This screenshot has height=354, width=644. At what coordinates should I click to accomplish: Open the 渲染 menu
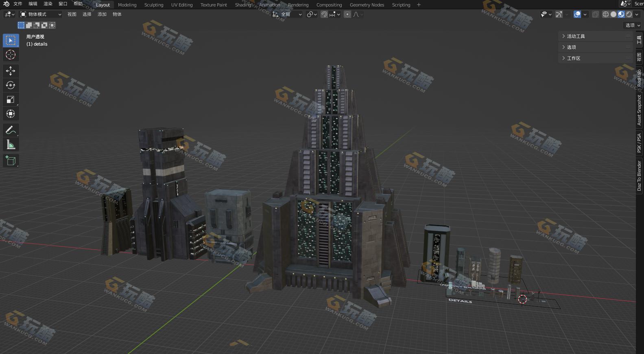(48, 4)
